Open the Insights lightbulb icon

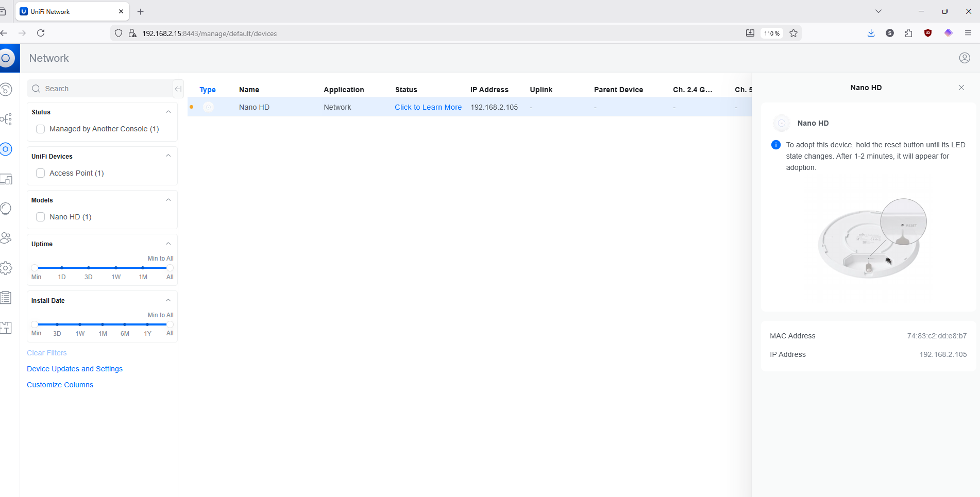tap(6, 209)
